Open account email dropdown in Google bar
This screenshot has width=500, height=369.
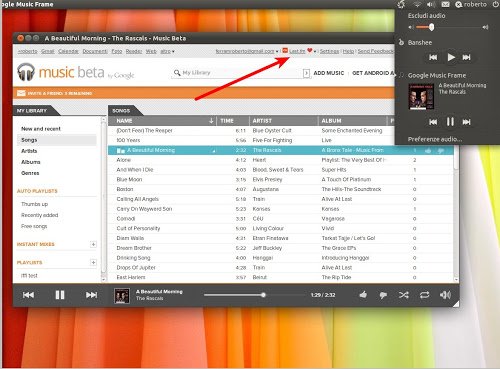click(247, 51)
